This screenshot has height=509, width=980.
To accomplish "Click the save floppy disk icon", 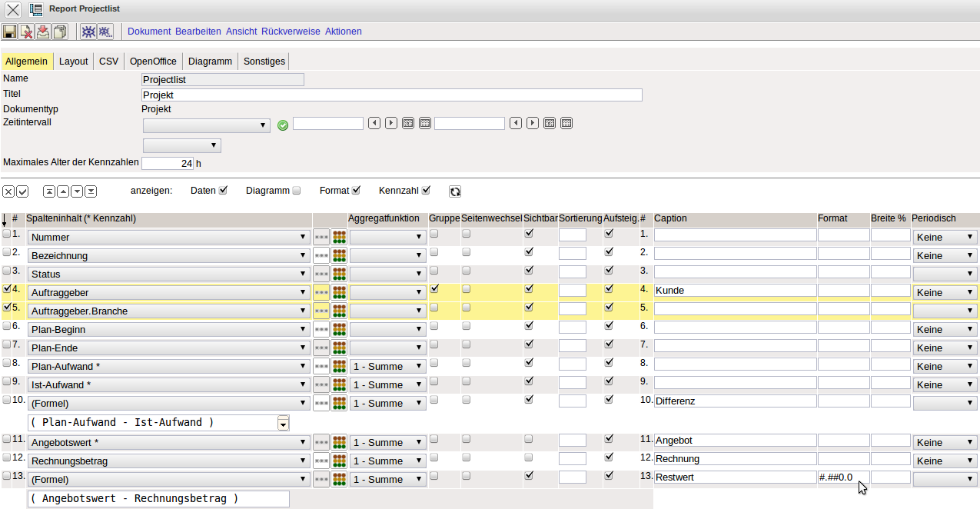I will pos(9,32).
